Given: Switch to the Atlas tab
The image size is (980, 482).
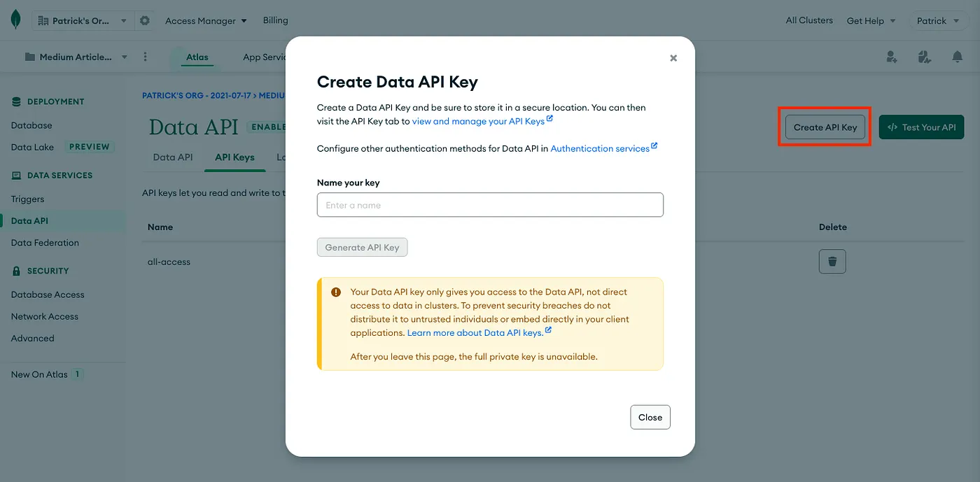Looking at the screenshot, I should click(197, 57).
